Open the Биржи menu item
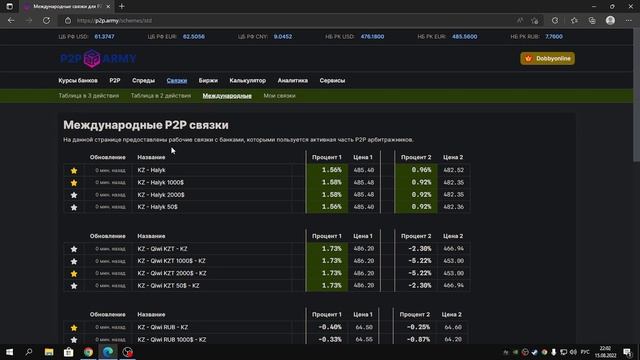This screenshot has height=360, width=640. pos(208,80)
